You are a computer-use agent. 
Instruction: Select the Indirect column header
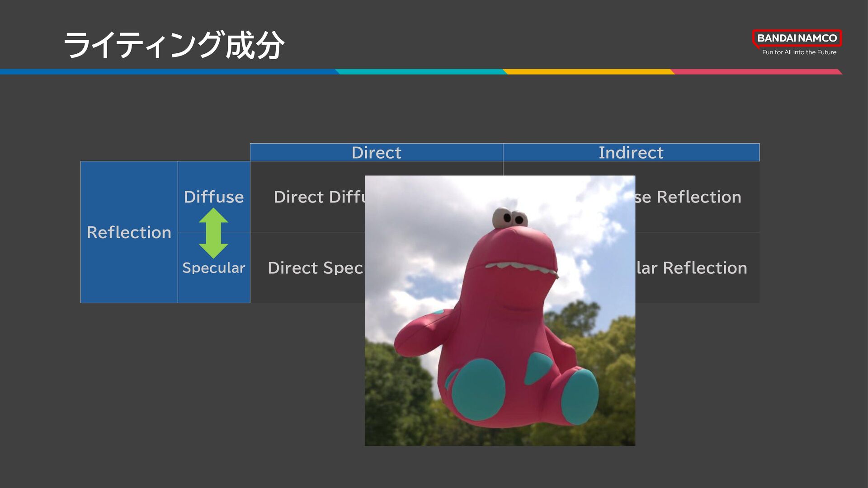tap(631, 153)
